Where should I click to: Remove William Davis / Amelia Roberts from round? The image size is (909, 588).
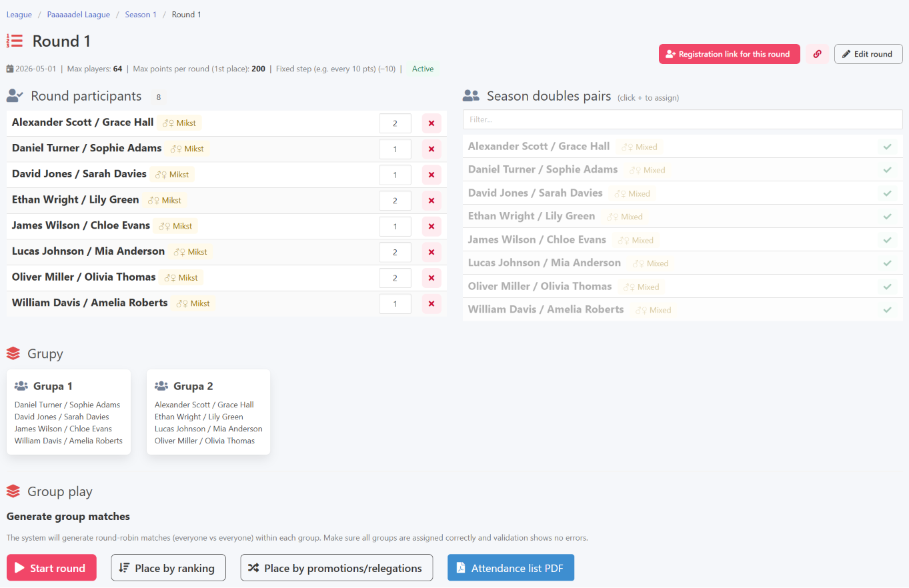click(431, 304)
